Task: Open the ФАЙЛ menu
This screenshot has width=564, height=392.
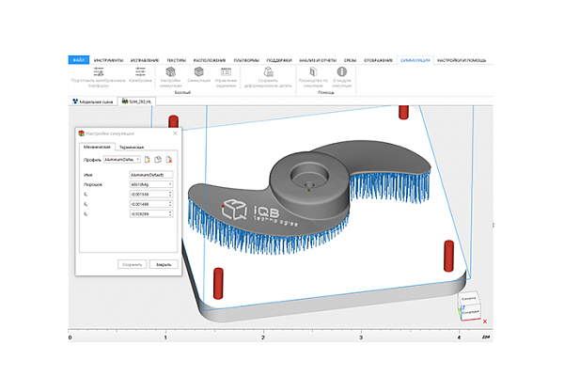Action: (x=78, y=60)
